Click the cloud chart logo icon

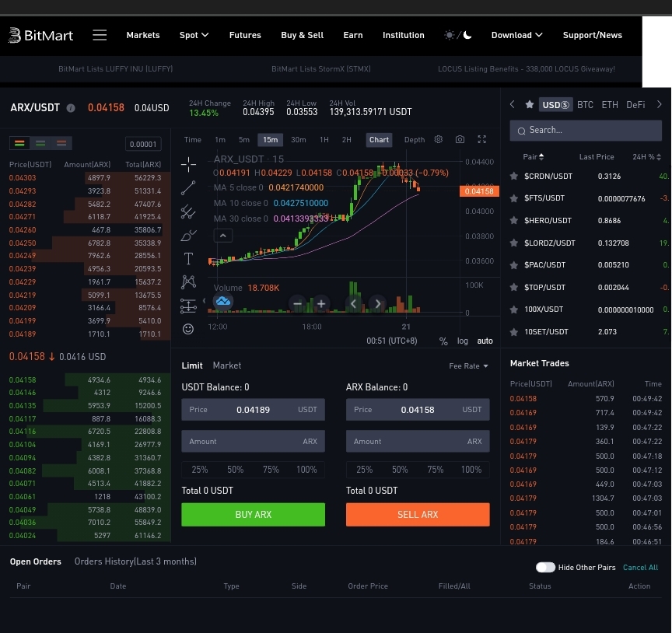point(223,301)
